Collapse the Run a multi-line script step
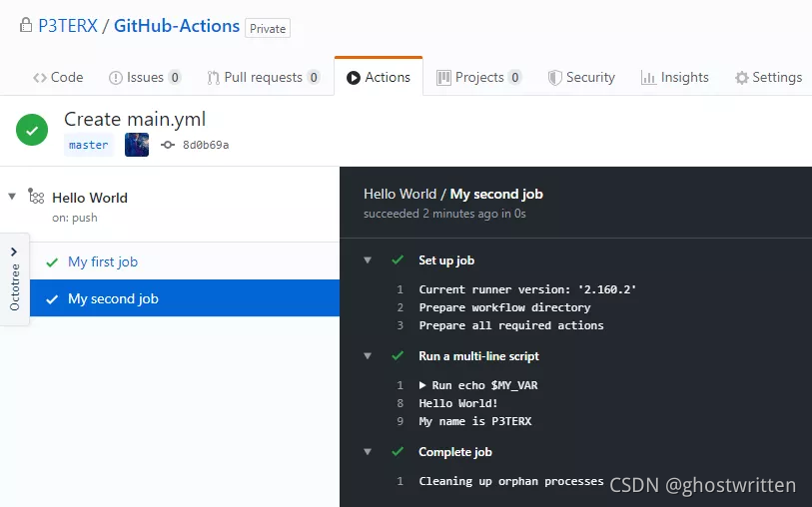The image size is (812, 507). (x=368, y=356)
